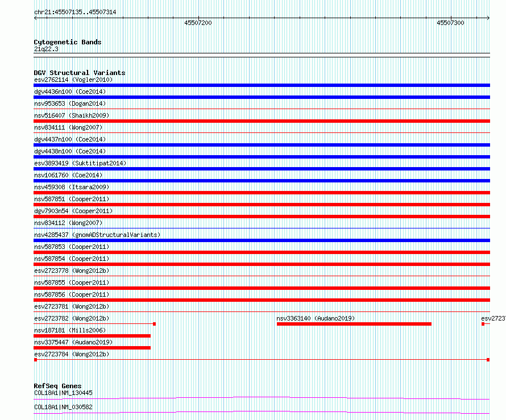Image resolution: width=506 pixels, height=420 pixels.
Task: Select the 21q22.3 band label
Action: click(46, 49)
